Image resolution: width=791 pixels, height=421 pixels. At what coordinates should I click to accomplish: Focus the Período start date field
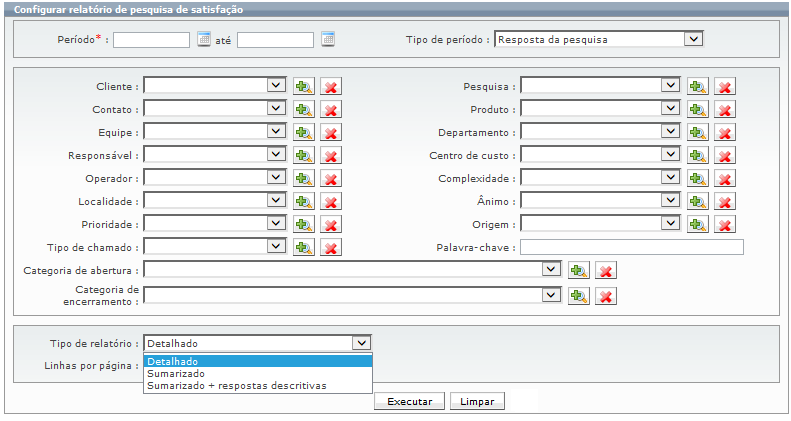[x=151, y=40]
